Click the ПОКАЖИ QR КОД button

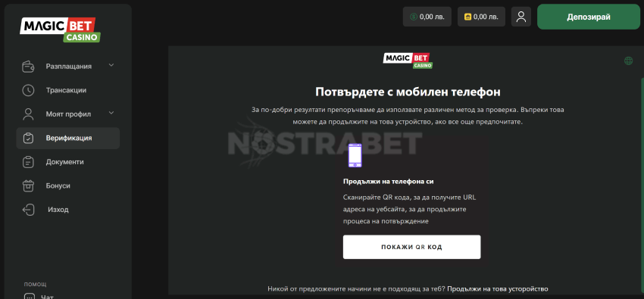point(411,247)
